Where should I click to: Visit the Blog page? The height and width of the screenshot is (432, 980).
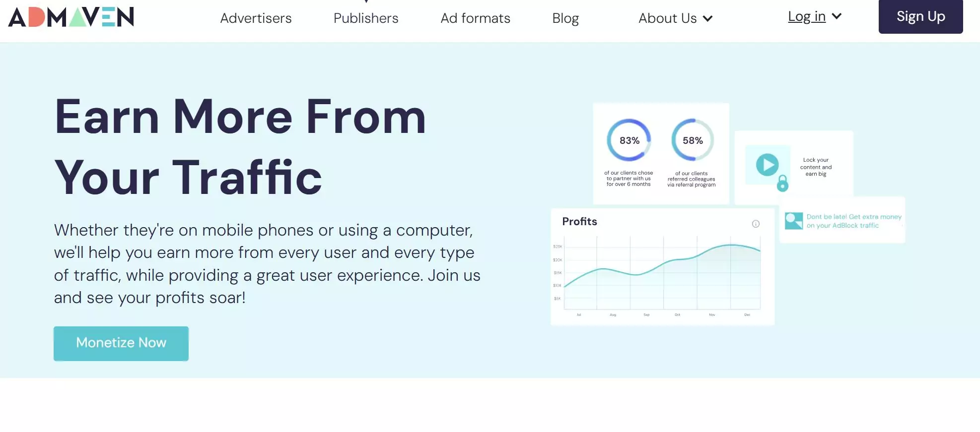565,18
